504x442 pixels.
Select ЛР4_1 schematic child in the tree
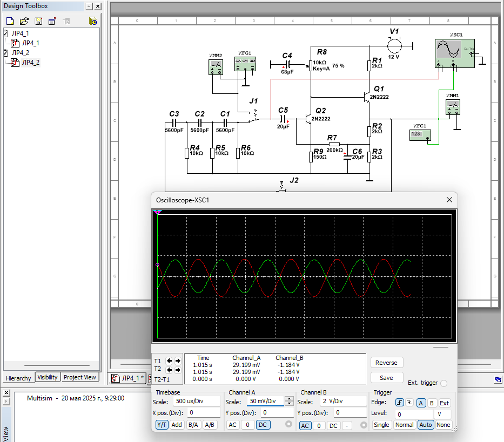pos(31,43)
